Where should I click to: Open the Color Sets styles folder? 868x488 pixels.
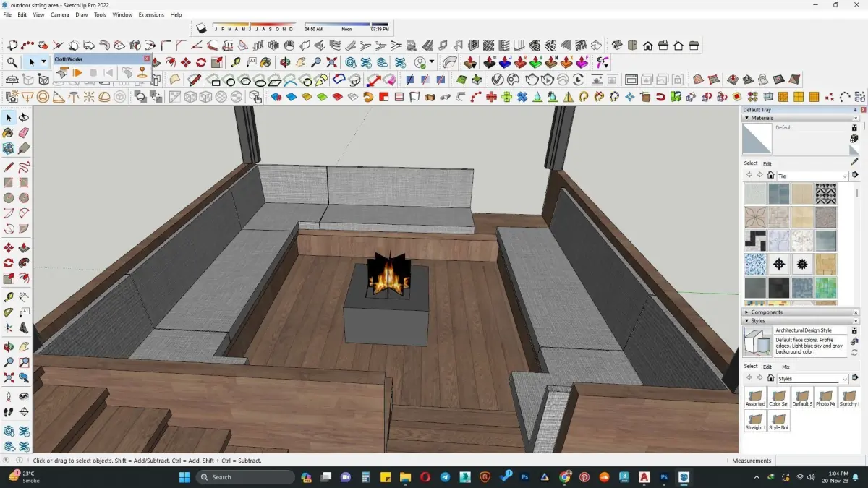778,398
